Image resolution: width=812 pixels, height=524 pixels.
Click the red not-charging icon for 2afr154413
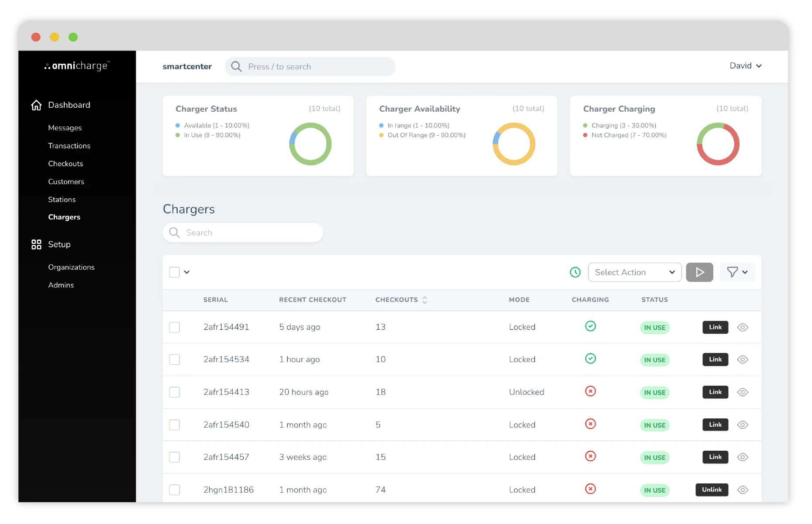(x=590, y=391)
